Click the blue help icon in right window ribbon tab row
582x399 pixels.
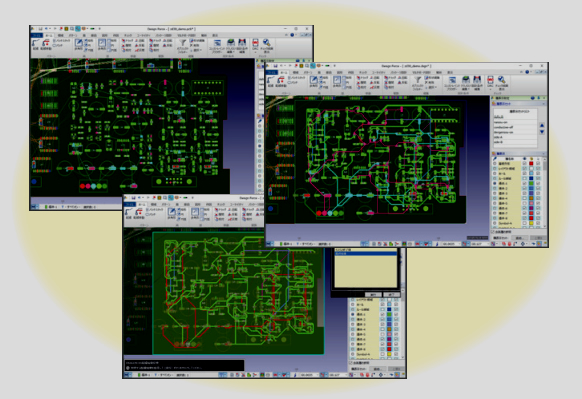[527, 72]
